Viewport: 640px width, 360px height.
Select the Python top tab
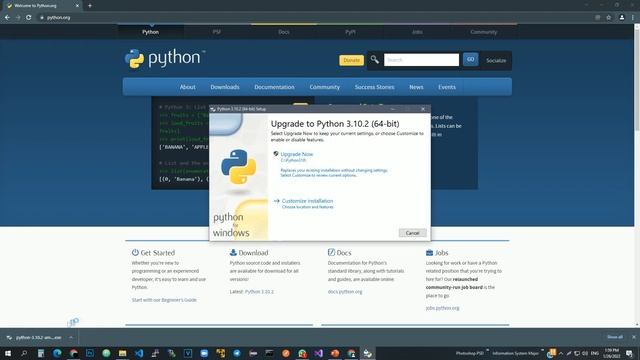tap(151, 32)
